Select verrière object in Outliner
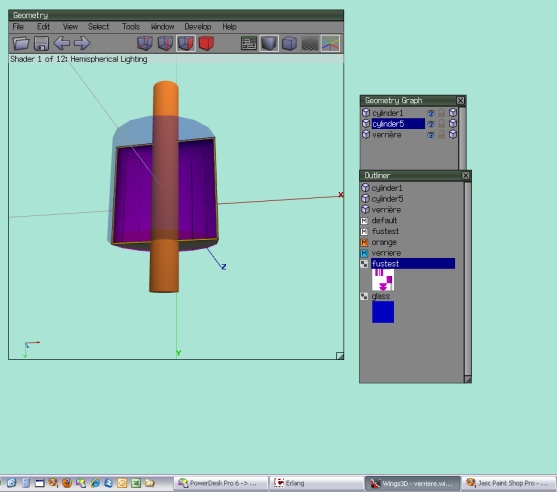Screen dimensions: 557x492 [x=386, y=210]
